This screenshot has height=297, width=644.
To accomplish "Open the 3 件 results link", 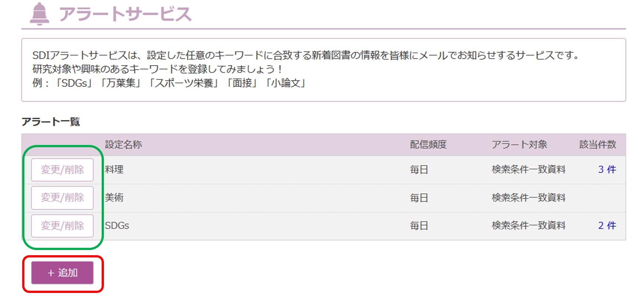I will point(607,169).
